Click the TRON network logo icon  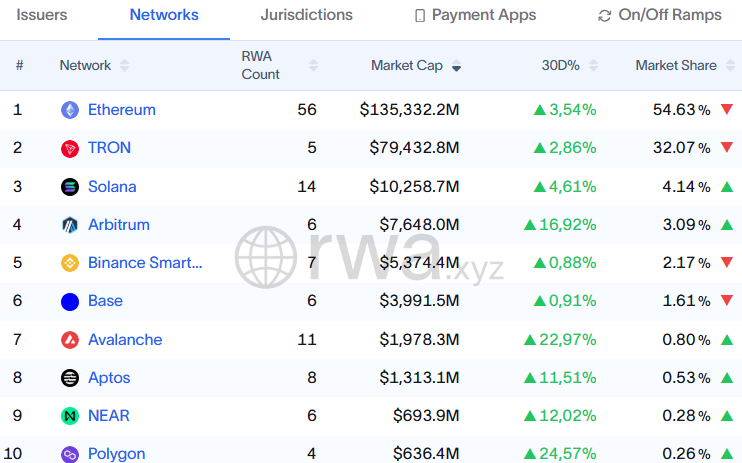click(70, 148)
